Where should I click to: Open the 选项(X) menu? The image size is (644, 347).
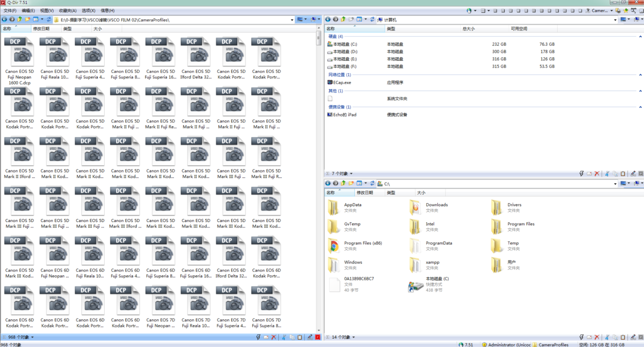click(88, 11)
